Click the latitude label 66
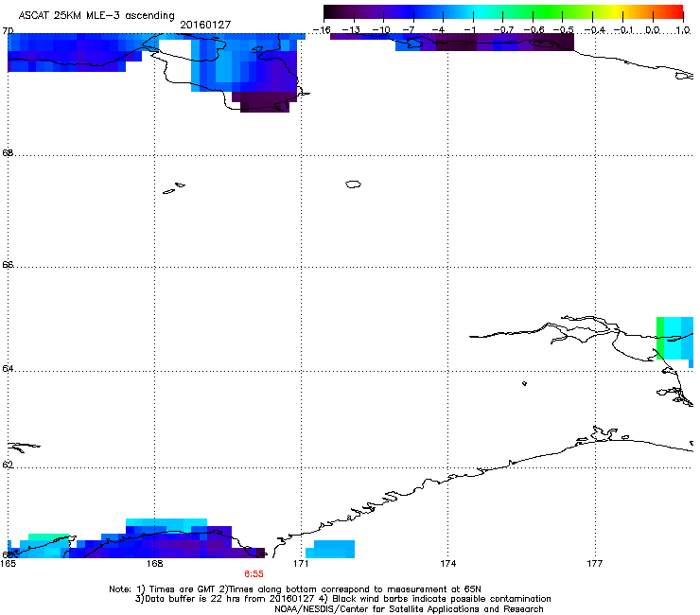The image size is (700, 615). pos(8,265)
